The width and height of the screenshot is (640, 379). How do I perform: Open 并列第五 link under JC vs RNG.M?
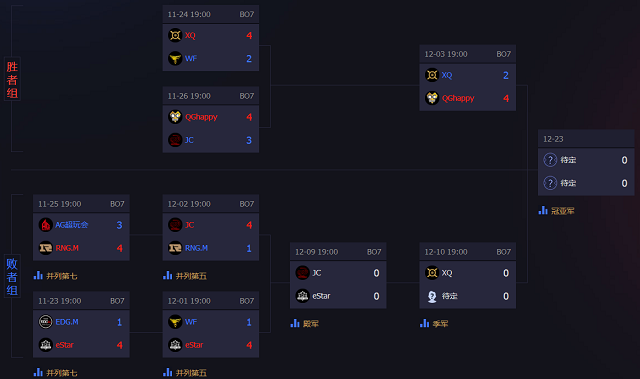pyautogui.click(x=191, y=276)
